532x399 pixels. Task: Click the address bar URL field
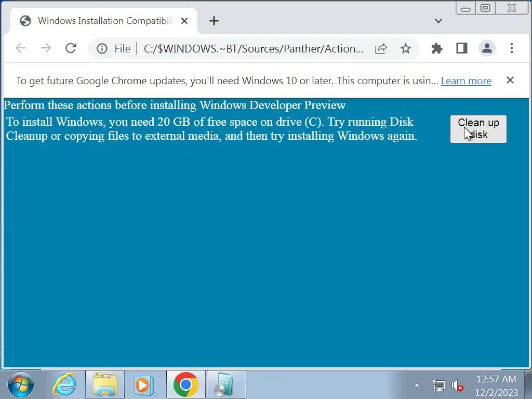pyautogui.click(x=254, y=48)
